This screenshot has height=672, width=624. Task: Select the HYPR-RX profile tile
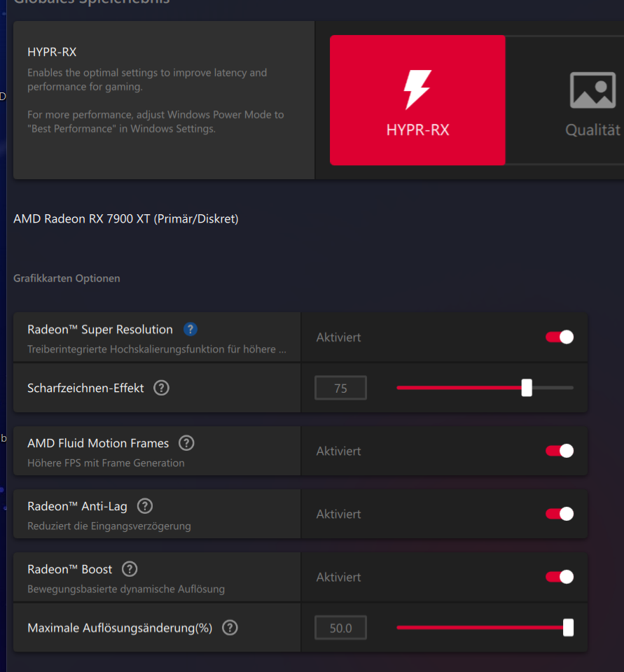click(417, 100)
